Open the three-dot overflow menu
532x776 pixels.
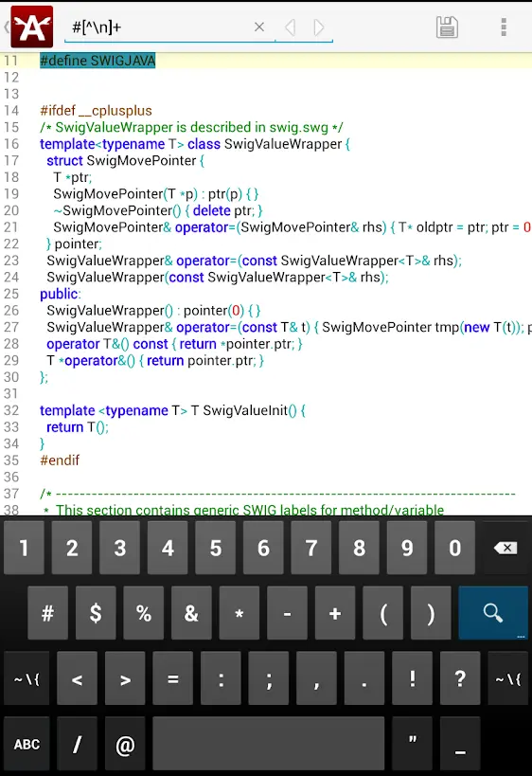click(504, 27)
